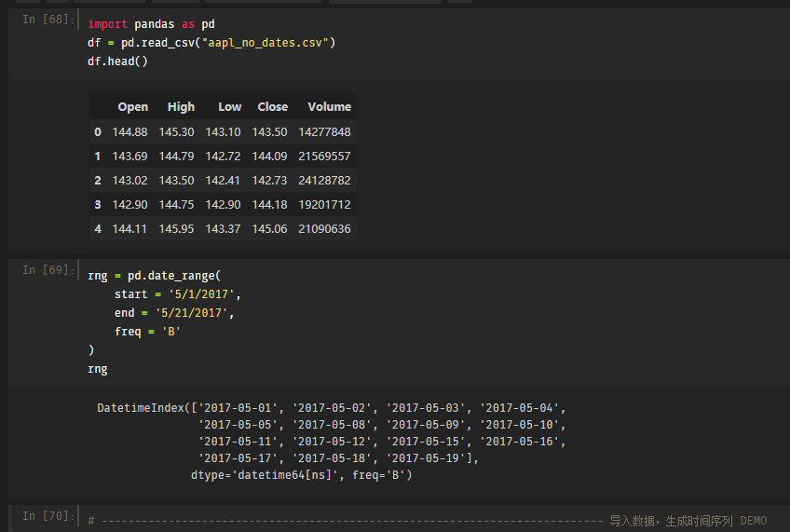Screen dimensions: 790x532
Task: Click the Close column header
Action: (x=273, y=107)
